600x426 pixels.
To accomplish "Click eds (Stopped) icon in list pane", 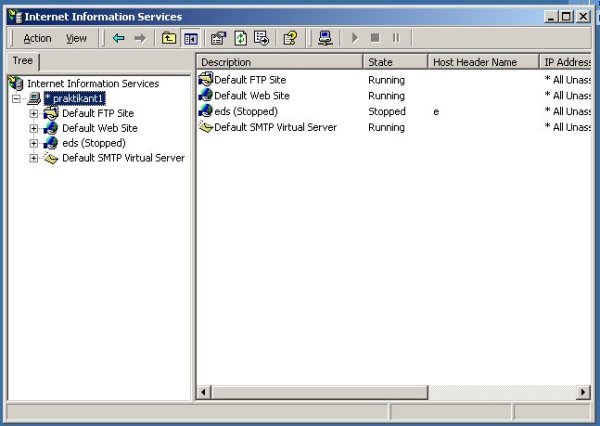I will pyautogui.click(x=205, y=111).
